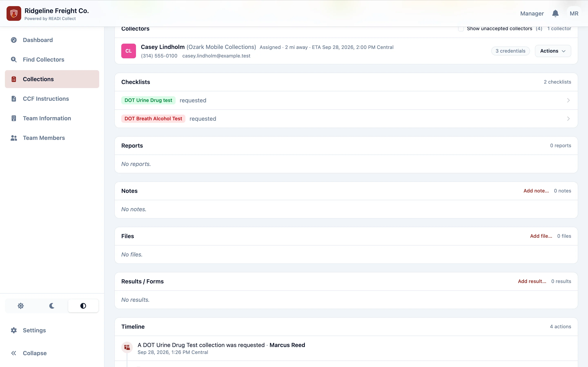Click the pink CL collector avatar
This screenshot has height=367, width=588.
[129, 51]
